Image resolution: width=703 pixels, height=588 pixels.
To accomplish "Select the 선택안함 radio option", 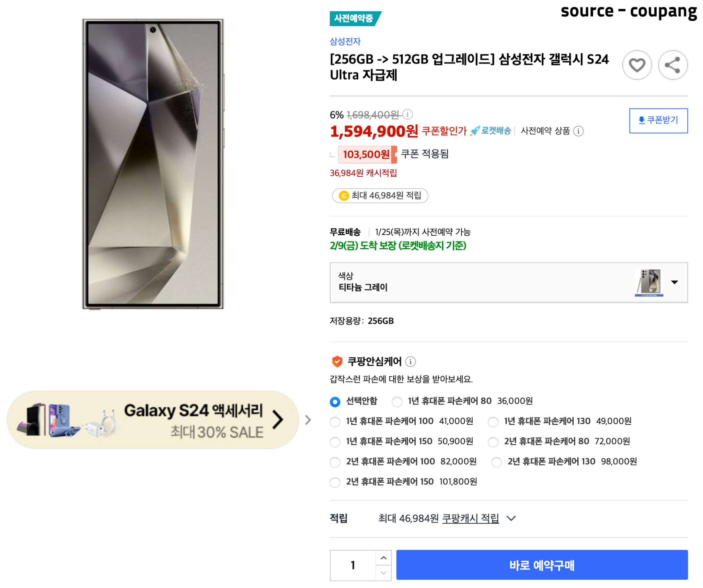I will (x=334, y=401).
